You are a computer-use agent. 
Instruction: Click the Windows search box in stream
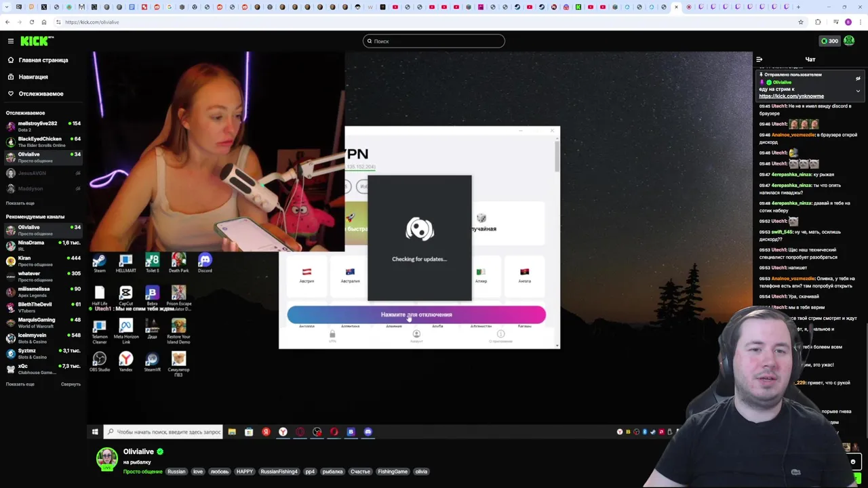163,432
